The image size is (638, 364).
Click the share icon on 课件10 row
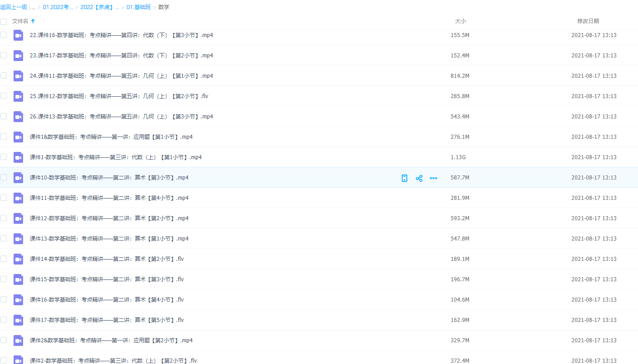click(x=419, y=178)
